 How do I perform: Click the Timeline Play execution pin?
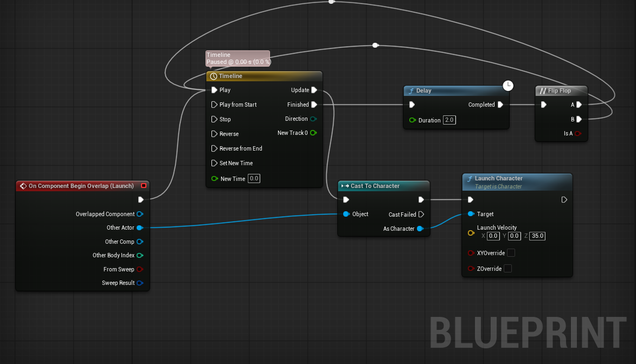pyautogui.click(x=214, y=90)
